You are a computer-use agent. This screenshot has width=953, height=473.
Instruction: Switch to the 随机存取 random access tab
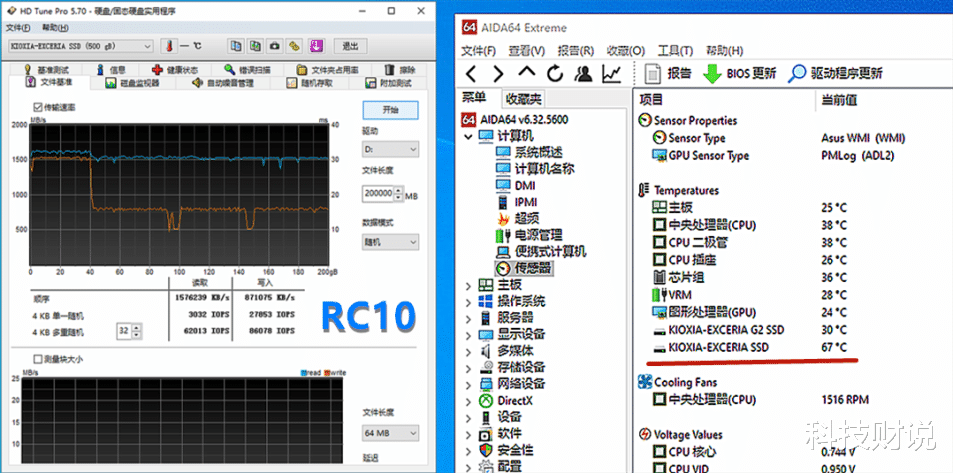309,83
